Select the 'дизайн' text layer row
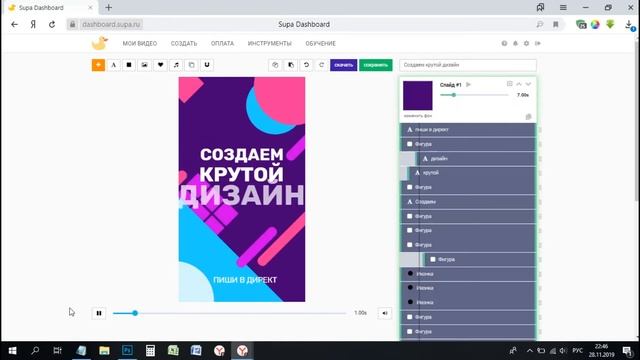Viewport: 640px width, 360px height. tap(476, 158)
